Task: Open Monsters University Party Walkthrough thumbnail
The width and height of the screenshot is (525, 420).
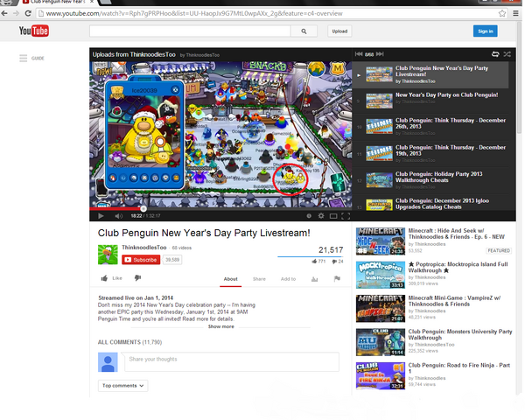Action: (x=381, y=342)
